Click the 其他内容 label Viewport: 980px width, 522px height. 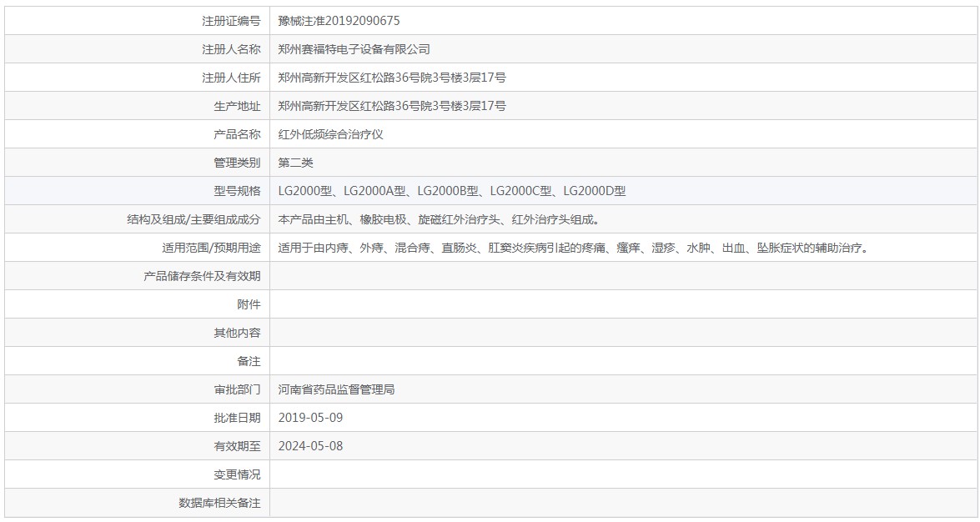237,334
